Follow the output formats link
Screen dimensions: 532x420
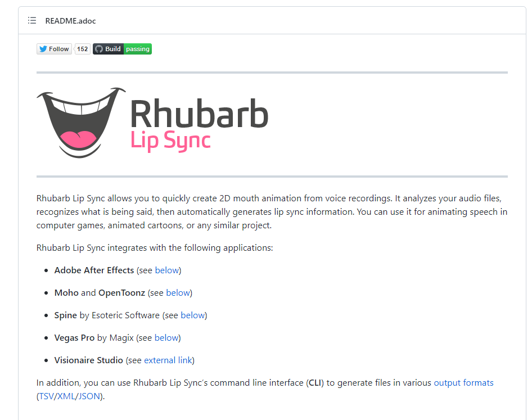tap(463, 383)
